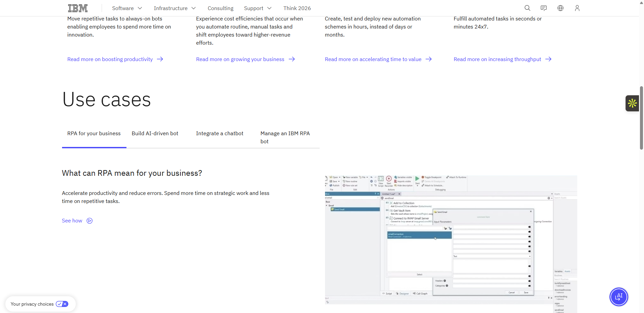
Task: Play the 'See how' video icon
Action: [89, 221]
